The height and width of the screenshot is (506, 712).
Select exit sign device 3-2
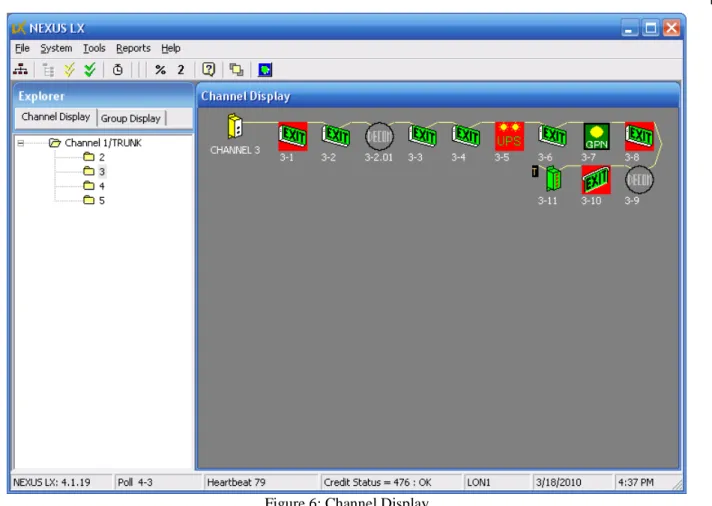pyautogui.click(x=336, y=135)
